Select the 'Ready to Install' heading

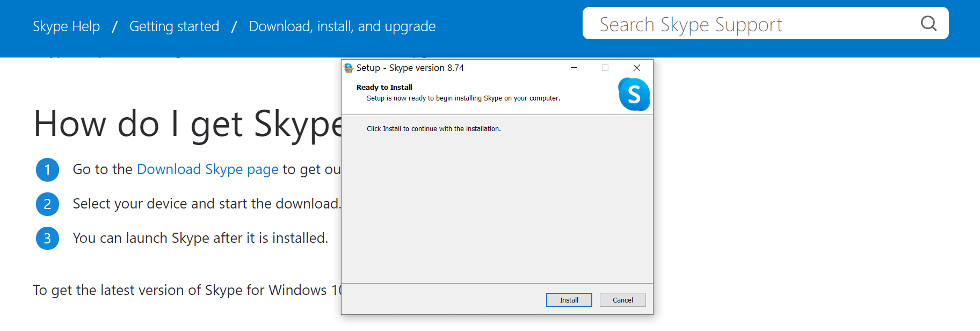tap(384, 87)
